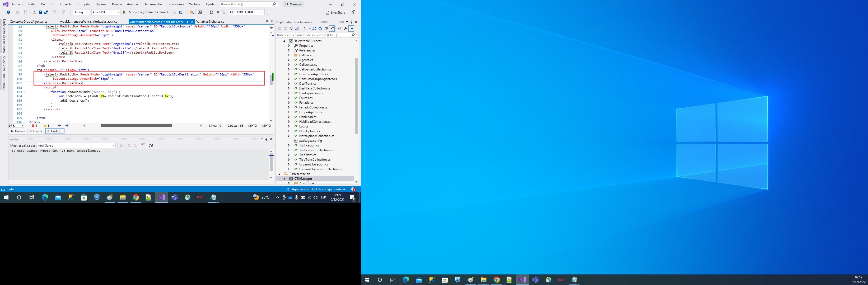
Task: Toggle Show All Files in Solution Explorer
Action: [x=332, y=28]
